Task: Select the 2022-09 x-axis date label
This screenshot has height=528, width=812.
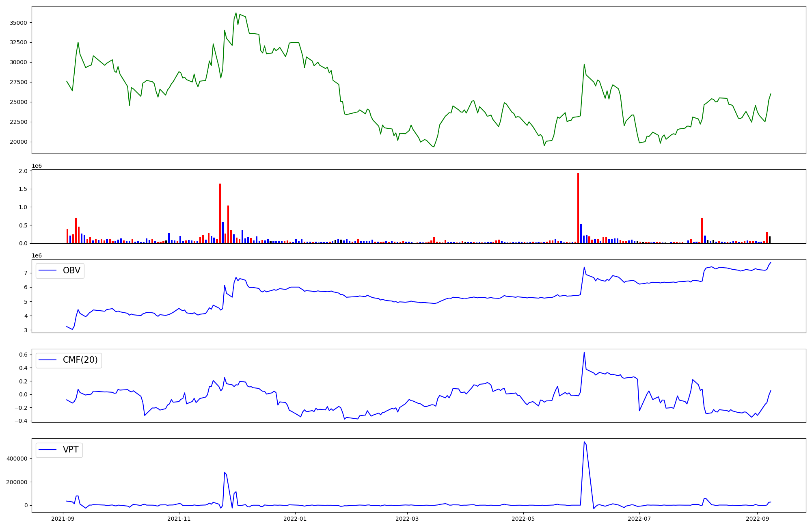Action: click(x=757, y=519)
